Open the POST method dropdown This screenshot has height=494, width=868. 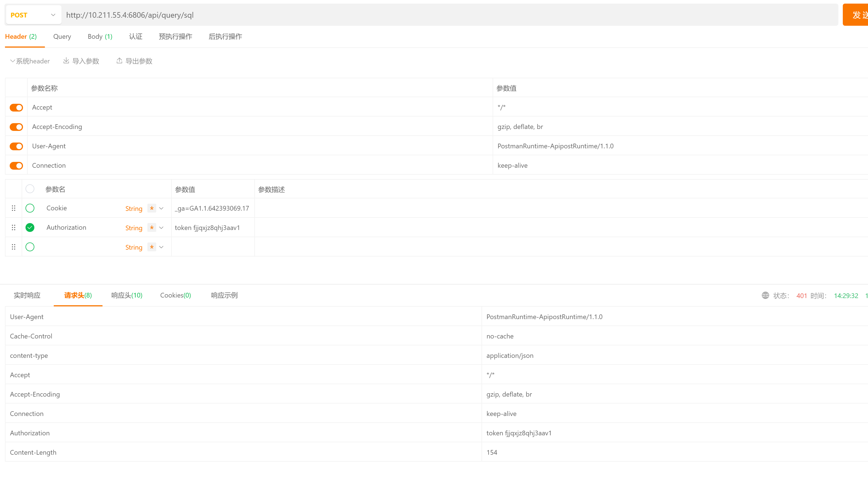point(33,15)
